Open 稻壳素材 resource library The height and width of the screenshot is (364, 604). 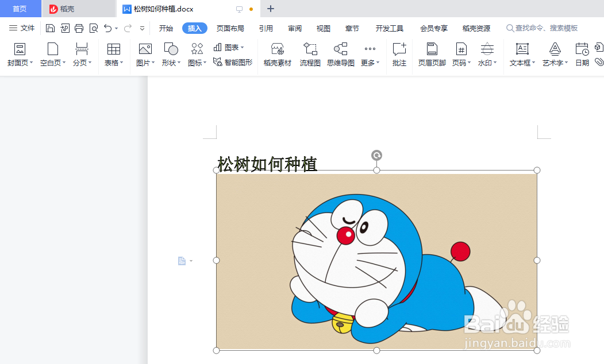278,54
